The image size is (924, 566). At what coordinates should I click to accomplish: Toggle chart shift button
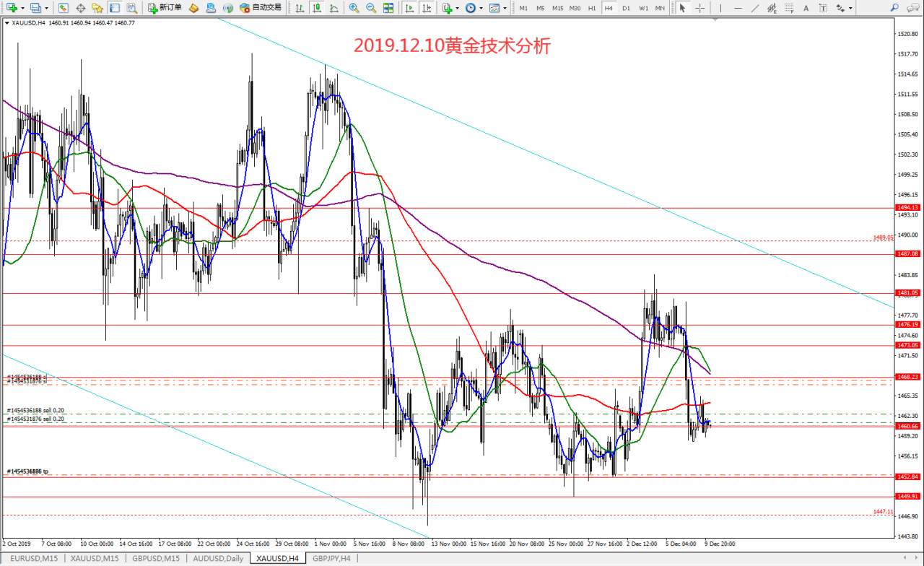(x=426, y=7)
